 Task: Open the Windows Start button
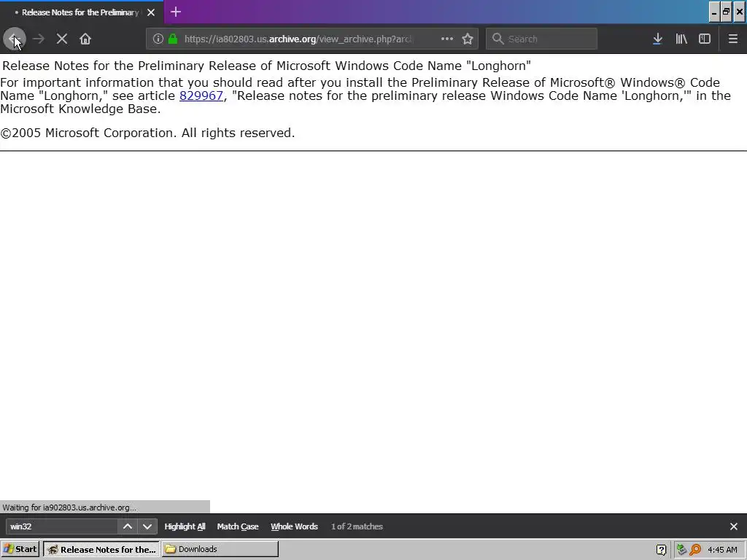coord(20,549)
